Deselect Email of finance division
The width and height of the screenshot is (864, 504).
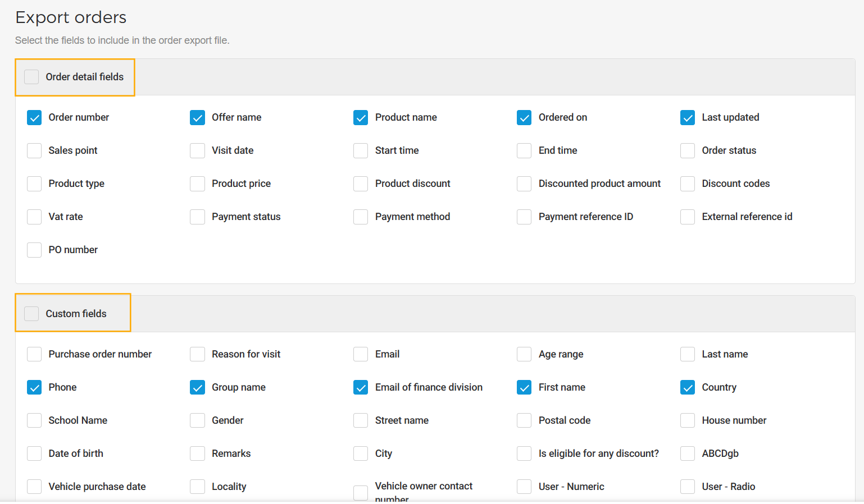pos(361,387)
